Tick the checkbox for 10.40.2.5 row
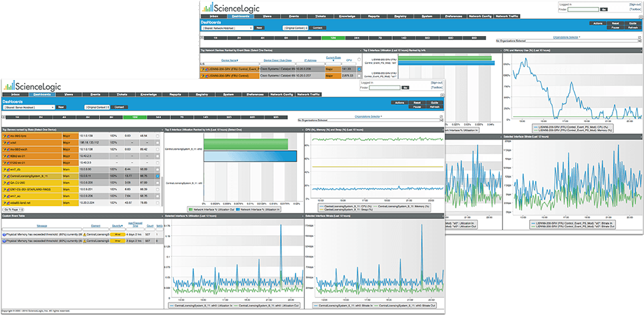The width and height of the screenshot is (644, 315). point(157,156)
